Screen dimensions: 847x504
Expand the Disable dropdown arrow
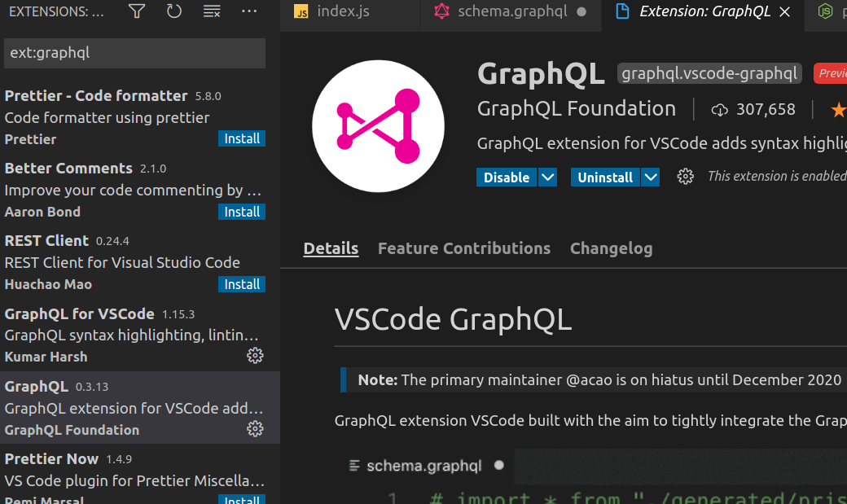point(547,177)
